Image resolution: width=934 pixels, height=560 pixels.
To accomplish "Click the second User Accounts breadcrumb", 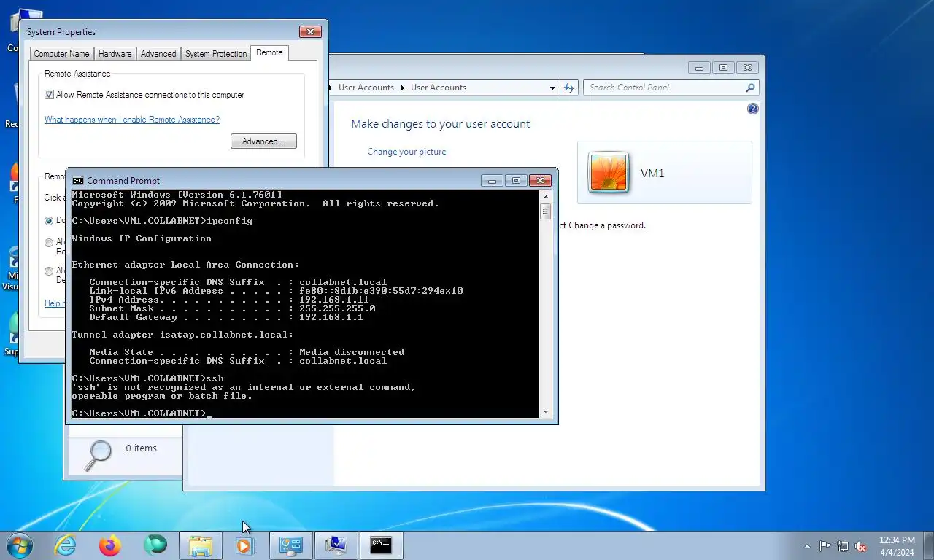I will tap(439, 87).
